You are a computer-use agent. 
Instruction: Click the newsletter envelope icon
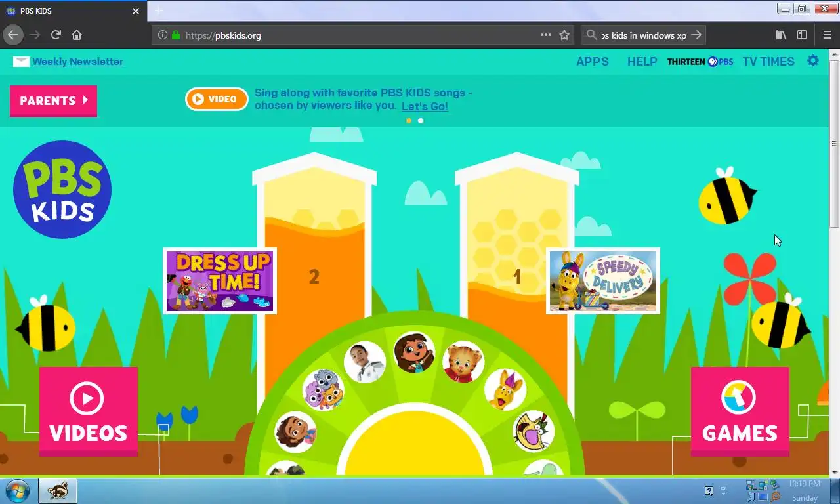(x=21, y=62)
